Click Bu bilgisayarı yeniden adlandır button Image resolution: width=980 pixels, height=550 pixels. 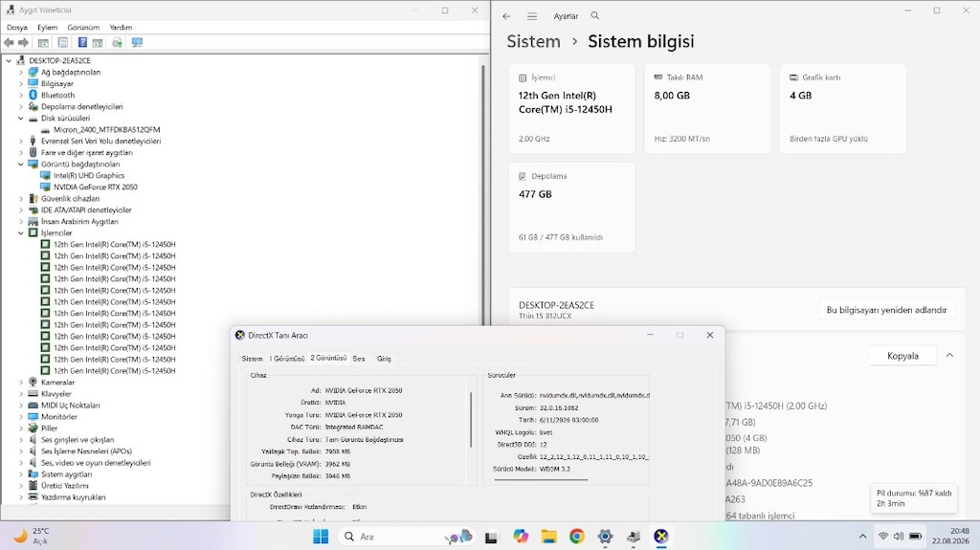coord(886,310)
